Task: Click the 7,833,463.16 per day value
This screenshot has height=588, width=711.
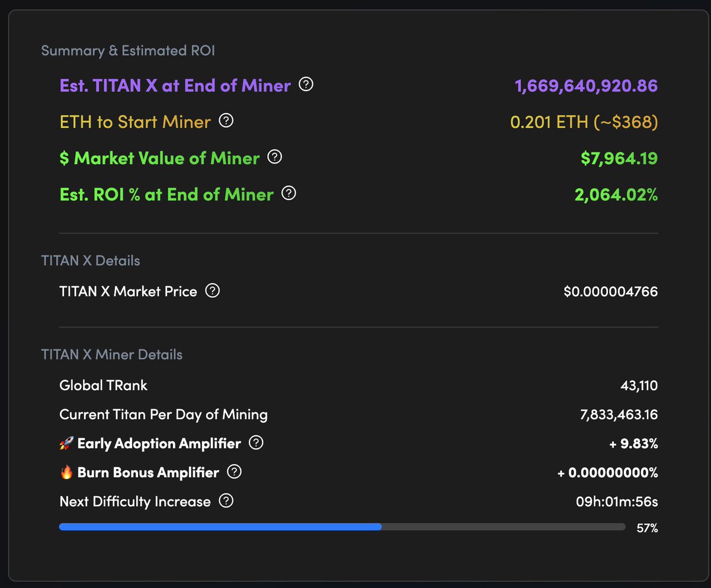Action: point(619,415)
